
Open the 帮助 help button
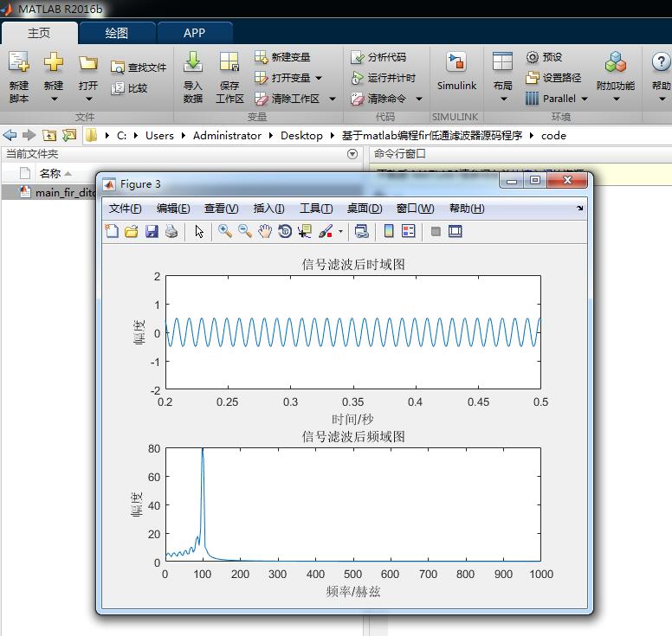[x=662, y=77]
